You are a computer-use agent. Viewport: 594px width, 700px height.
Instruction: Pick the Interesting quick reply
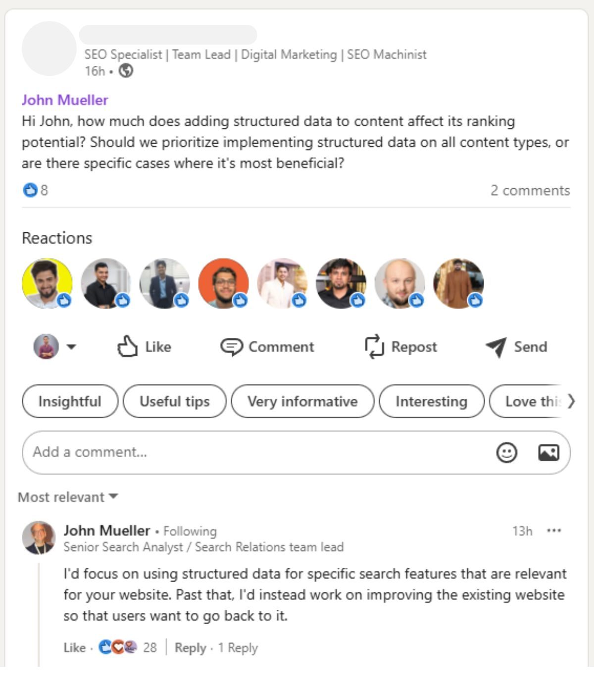(x=431, y=401)
